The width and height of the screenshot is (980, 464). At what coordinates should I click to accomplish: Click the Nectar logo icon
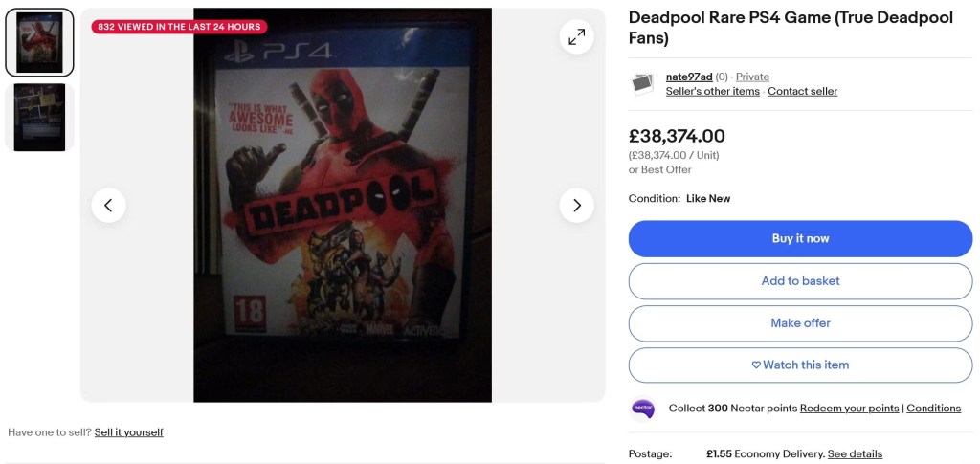(x=643, y=409)
